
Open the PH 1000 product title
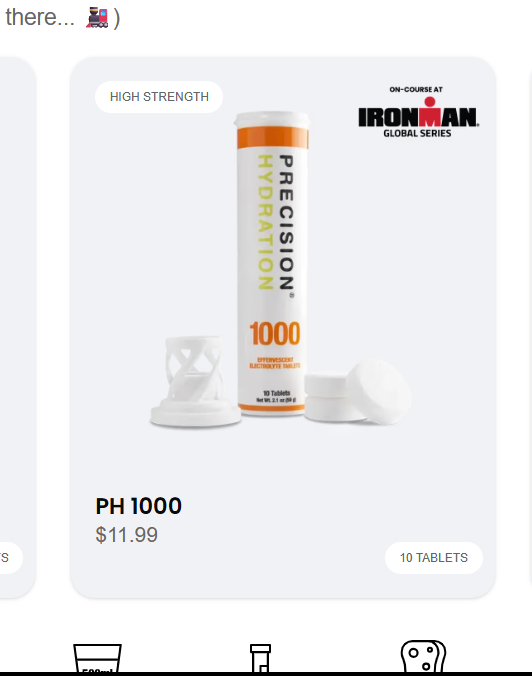(138, 506)
